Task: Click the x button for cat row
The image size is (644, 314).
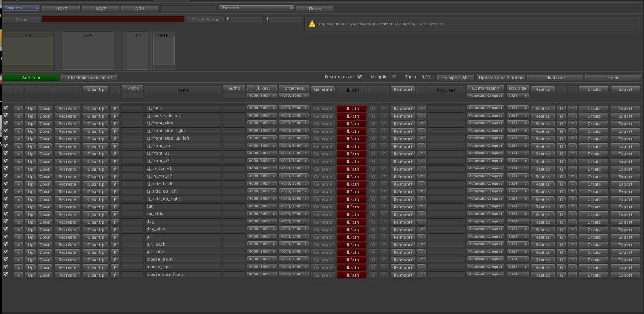Action: 18,207
